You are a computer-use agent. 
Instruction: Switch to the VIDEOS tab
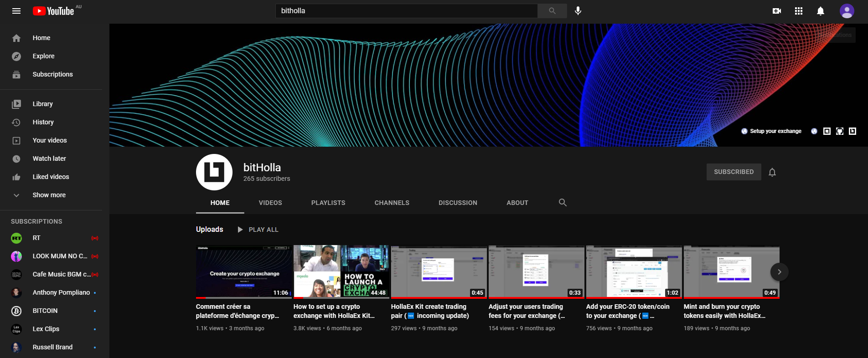tap(270, 203)
